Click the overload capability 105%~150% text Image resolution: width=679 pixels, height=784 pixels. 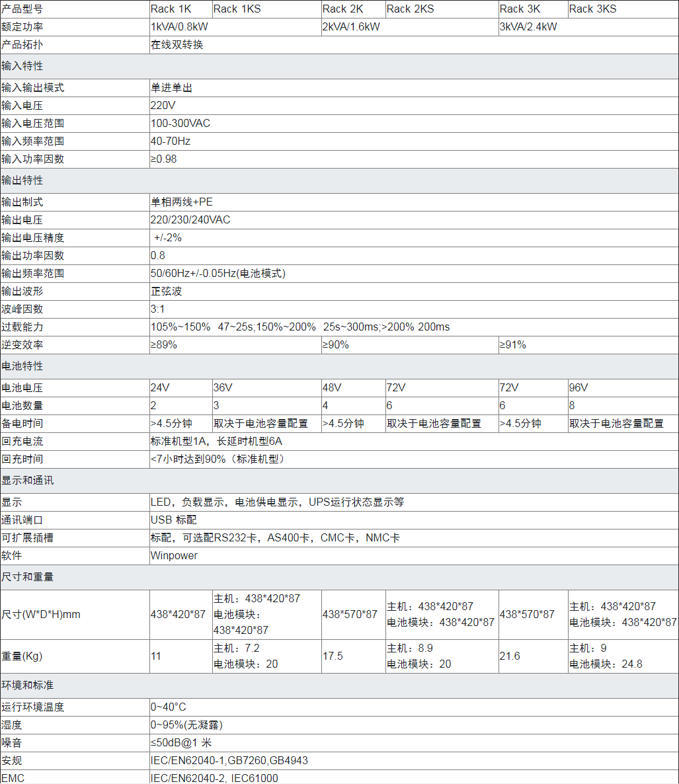point(180,327)
